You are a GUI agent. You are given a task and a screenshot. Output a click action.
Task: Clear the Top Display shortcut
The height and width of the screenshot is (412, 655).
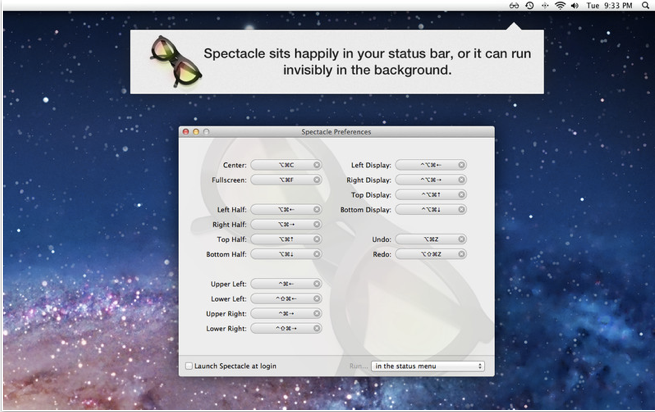point(462,195)
